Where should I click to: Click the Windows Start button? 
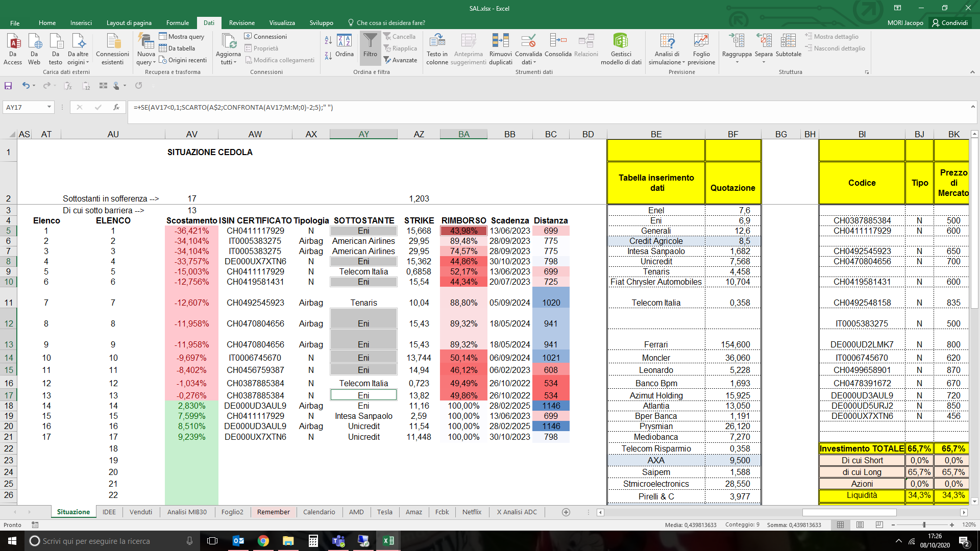12,541
